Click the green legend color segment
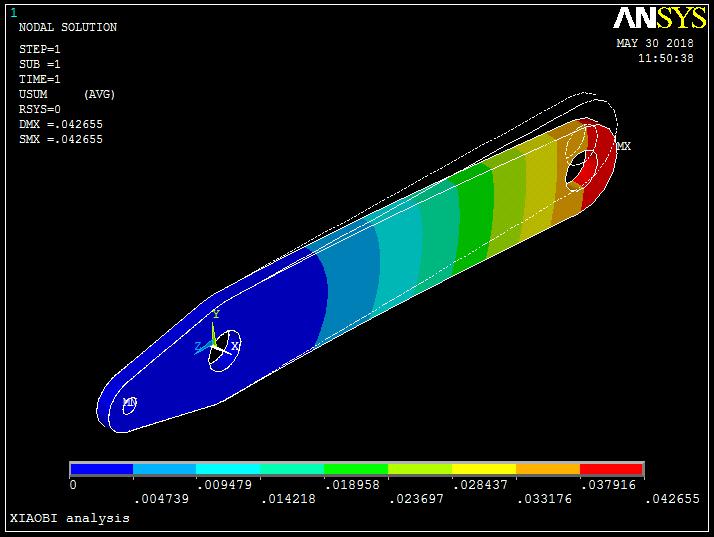 coord(356,469)
